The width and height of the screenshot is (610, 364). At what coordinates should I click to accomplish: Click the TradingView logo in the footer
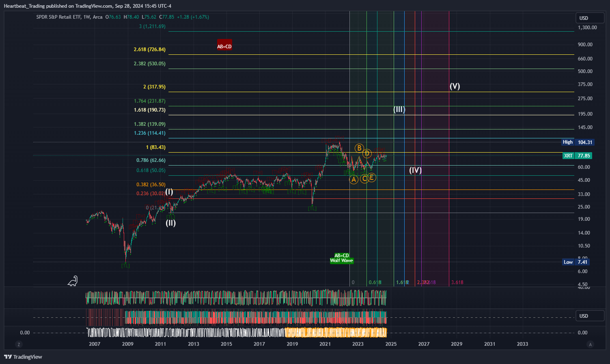point(23,357)
